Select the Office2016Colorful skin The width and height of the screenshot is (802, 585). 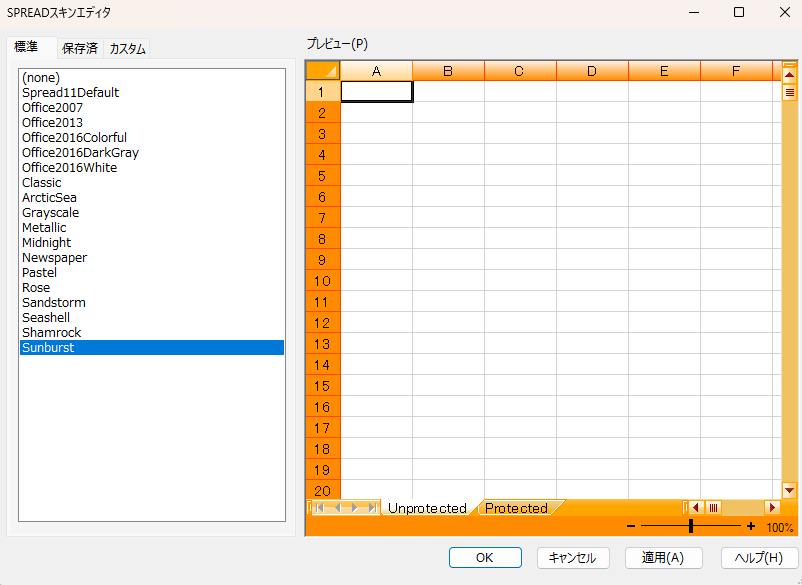tap(152, 138)
